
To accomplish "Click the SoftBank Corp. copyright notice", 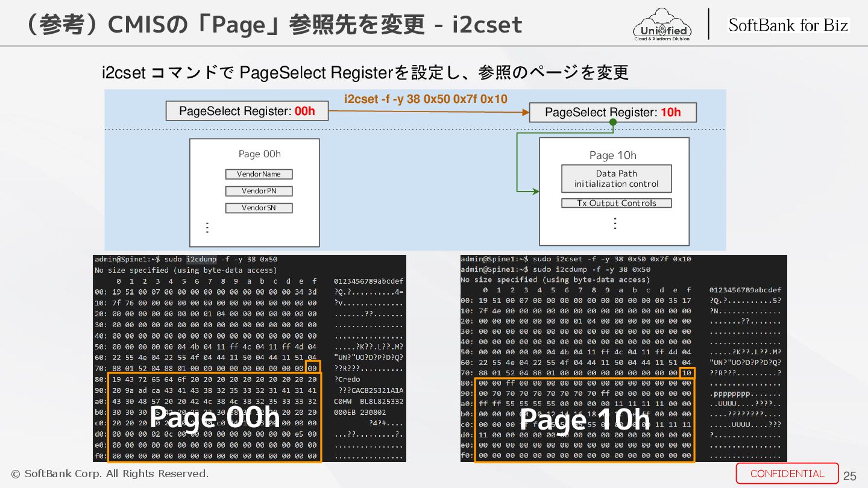I will click(110, 474).
